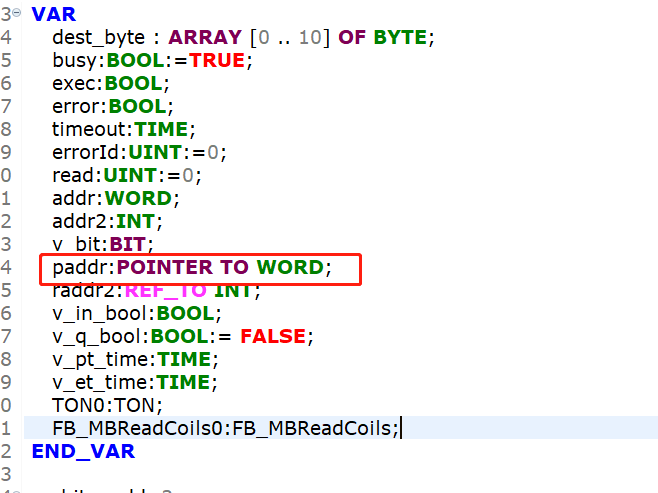Click the error:BOOL declaration
The height and width of the screenshot is (493, 658).
[x=112, y=107]
